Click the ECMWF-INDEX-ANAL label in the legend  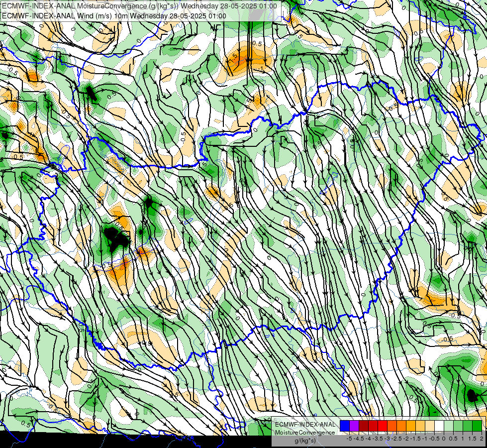[x=305, y=425]
